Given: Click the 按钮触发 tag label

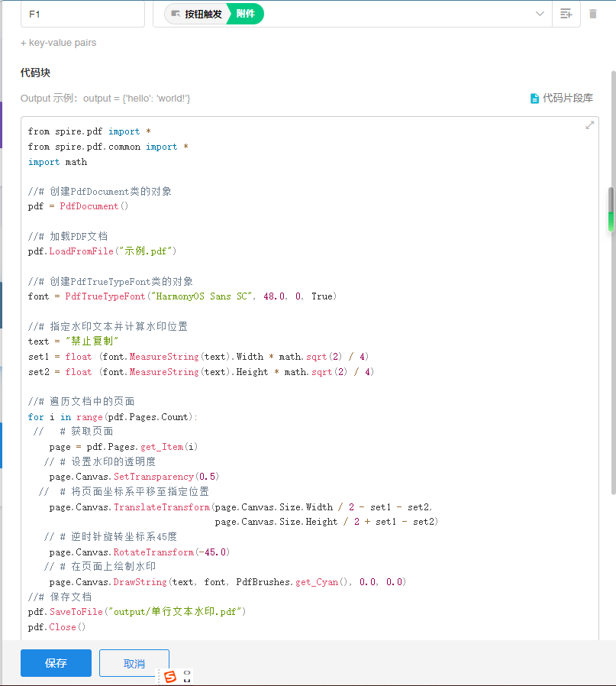Looking at the screenshot, I should coord(203,14).
